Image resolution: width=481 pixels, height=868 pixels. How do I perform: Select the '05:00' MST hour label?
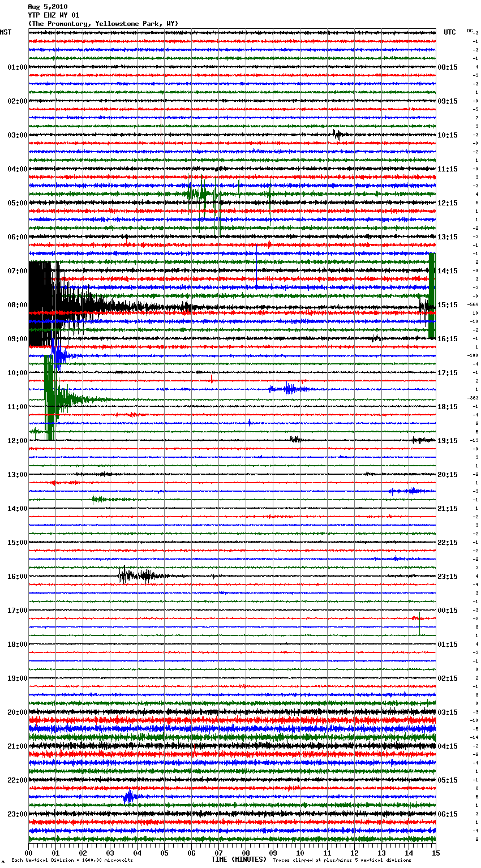pyautogui.click(x=18, y=203)
